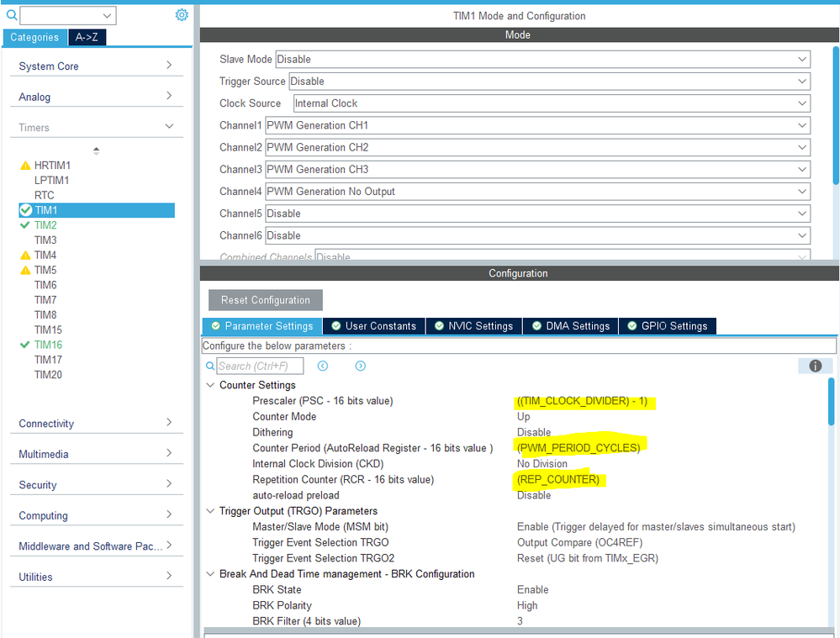Open the sidebar search dropdown field

[x=68, y=15]
